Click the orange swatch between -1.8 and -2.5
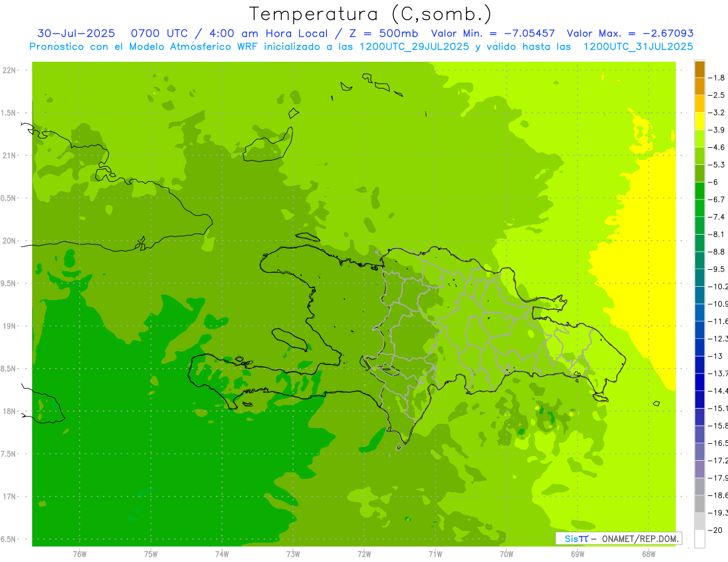Screen dimensions: 728x562 699,87
